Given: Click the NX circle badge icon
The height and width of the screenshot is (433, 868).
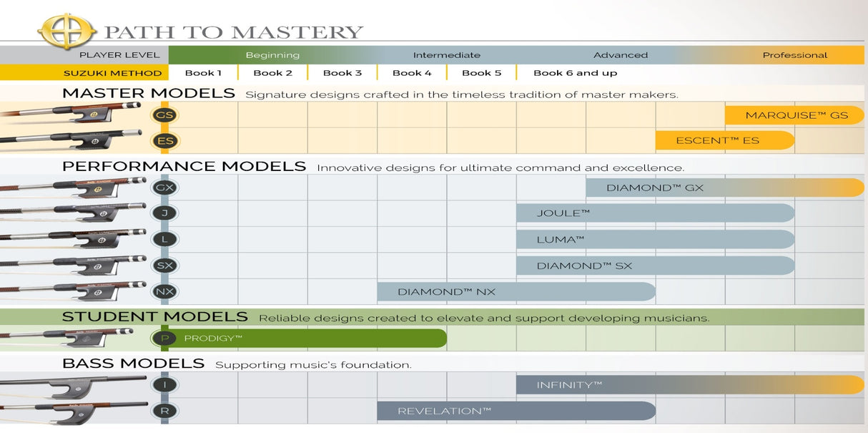Looking at the screenshot, I should coord(165,291).
